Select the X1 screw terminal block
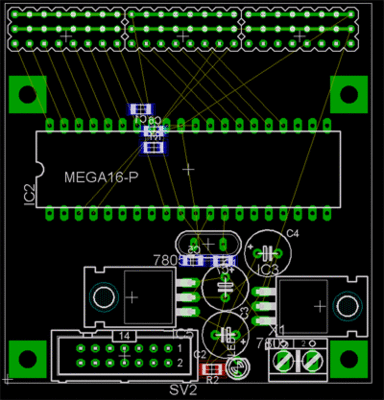384x400 pixels. pyautogui.click(x=298, y=360)
